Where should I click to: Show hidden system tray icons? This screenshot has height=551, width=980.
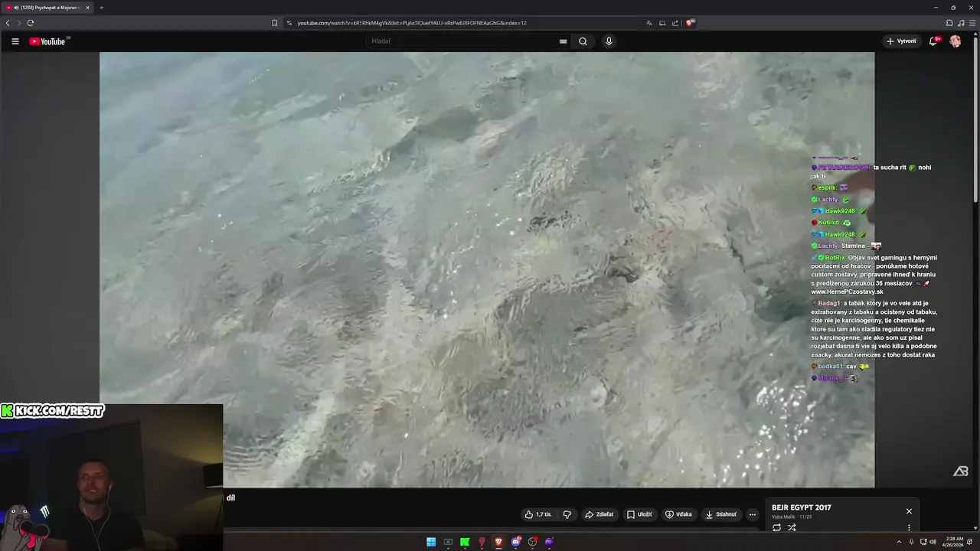point(899,542)
